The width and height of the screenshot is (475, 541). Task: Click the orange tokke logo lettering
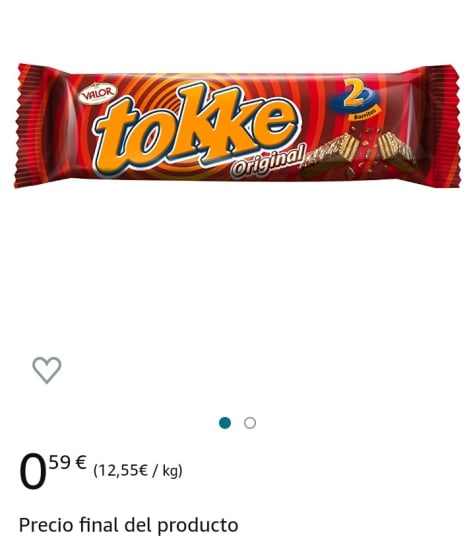pos(197,128)
